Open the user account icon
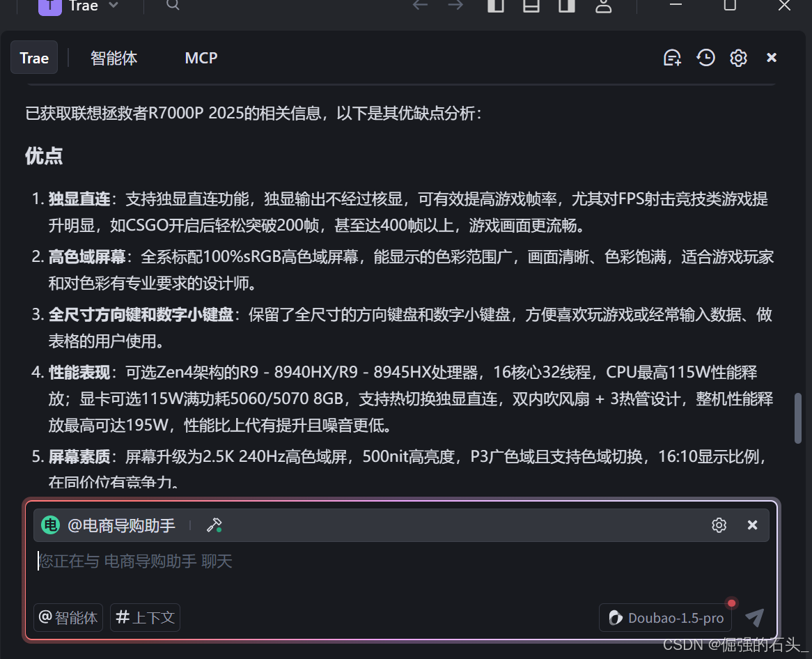812x659 pixels. [603, 6]
